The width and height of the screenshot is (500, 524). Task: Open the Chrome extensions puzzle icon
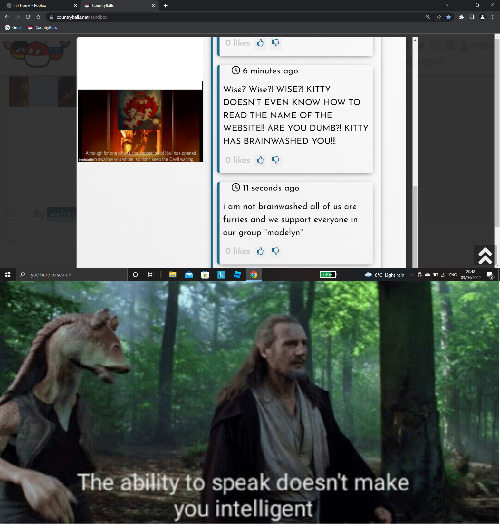(x=462, y=17)
